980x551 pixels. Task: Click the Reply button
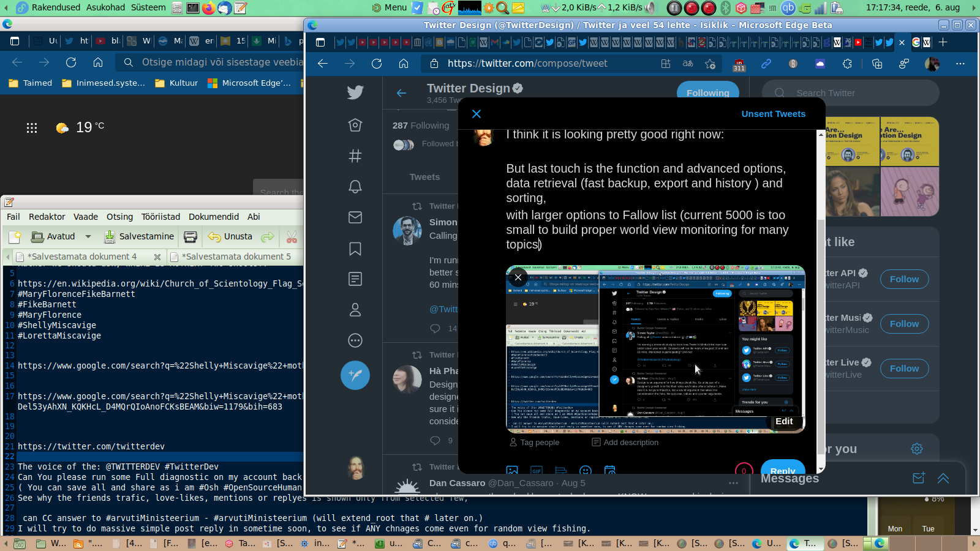(x=783, y=468)
